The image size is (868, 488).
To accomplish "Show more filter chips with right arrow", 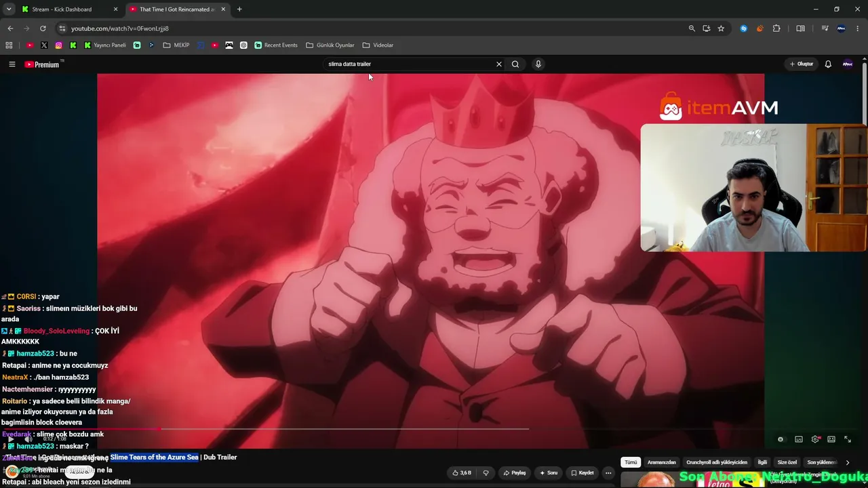I will tap(848, 462).
